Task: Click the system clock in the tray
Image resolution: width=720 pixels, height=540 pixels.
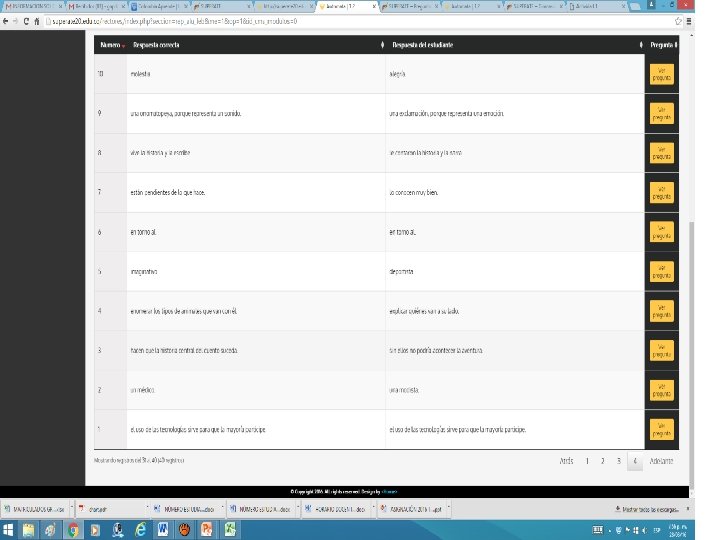Action: [x=678, y=530]
